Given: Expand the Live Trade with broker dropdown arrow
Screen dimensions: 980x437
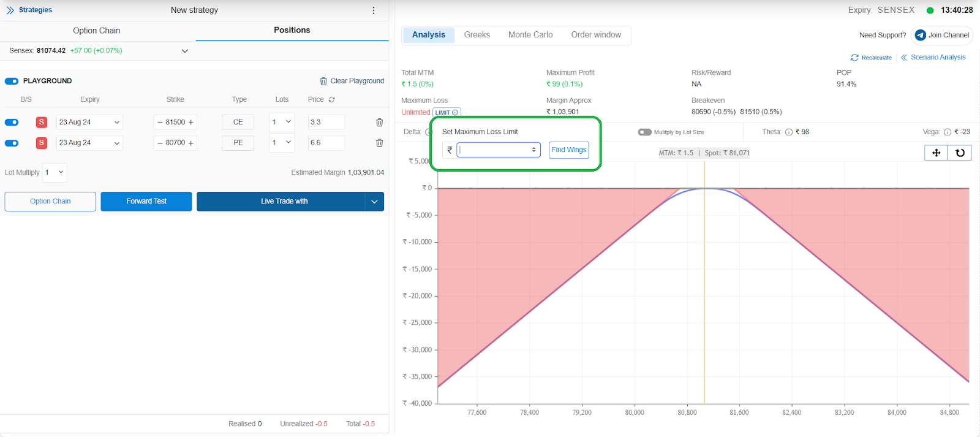Looking at the screenshot, I should point(374,202).
